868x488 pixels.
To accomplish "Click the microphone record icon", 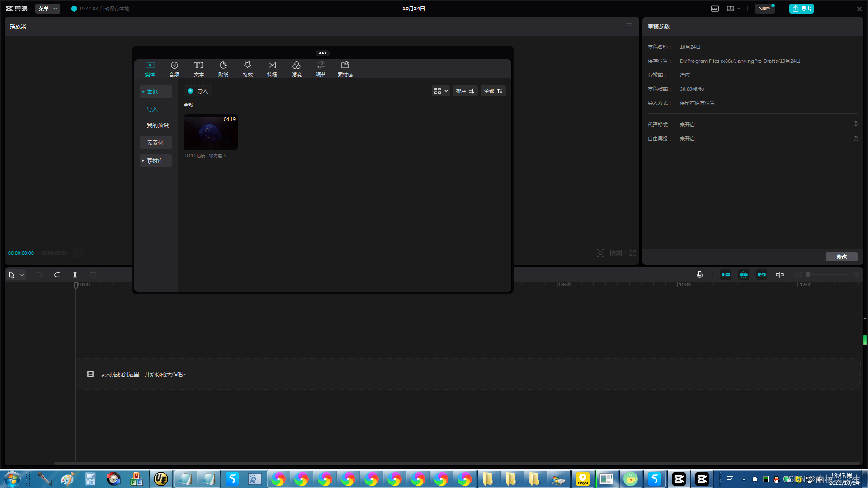I will tap(699, 275).
